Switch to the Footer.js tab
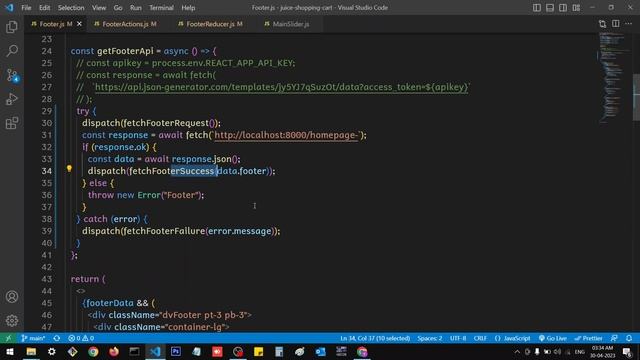The image size is (640, 360). (x=56, y=24)
